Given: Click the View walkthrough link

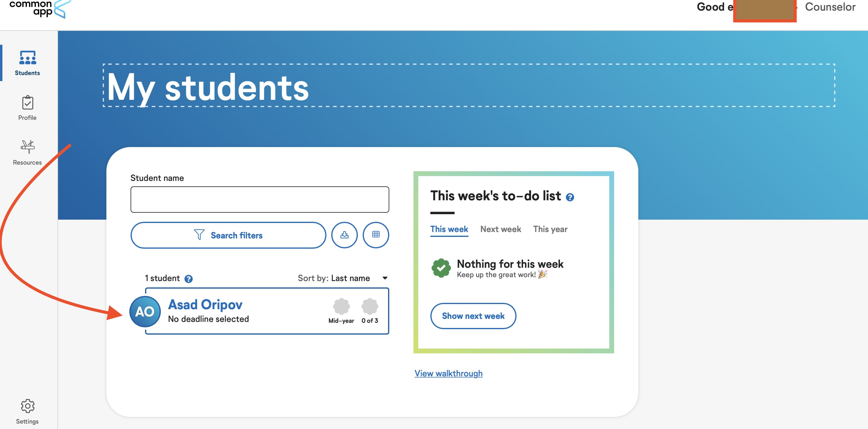Looking at the screenshot, I should tap(449, 373).
